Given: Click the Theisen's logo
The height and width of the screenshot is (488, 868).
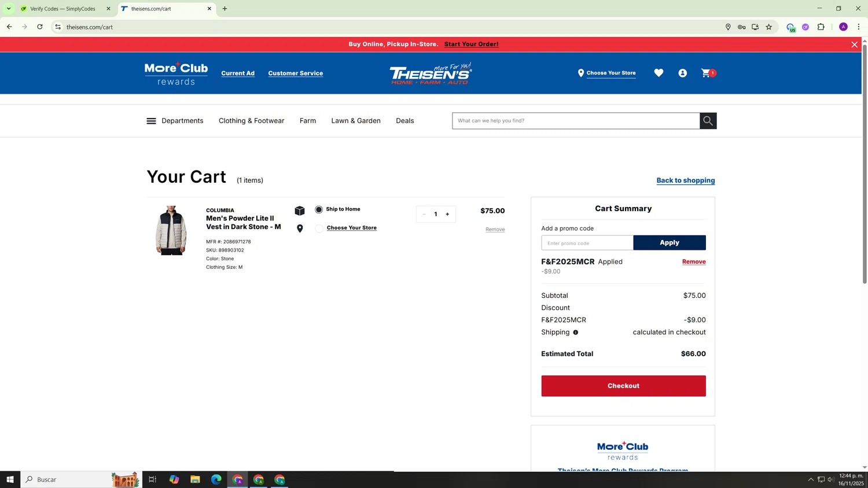Looking at the screenshot, I should [x=431, y=73].
